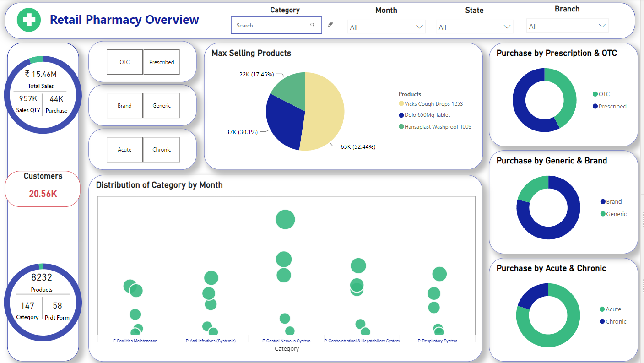Click the magnifier icon in Category search
The width and height of the screenshot is (644, 363).
[x=313, y=26]
